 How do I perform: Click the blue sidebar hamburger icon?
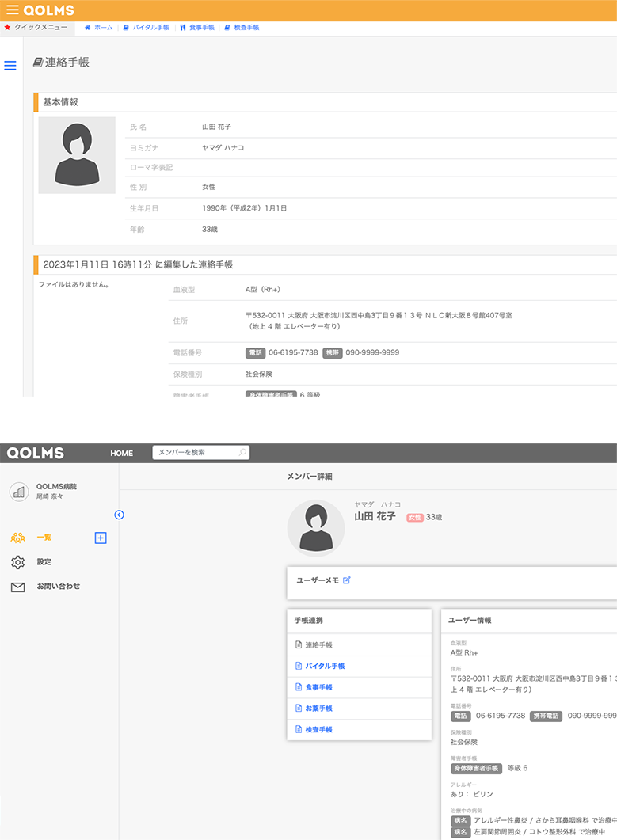(10, 66)
